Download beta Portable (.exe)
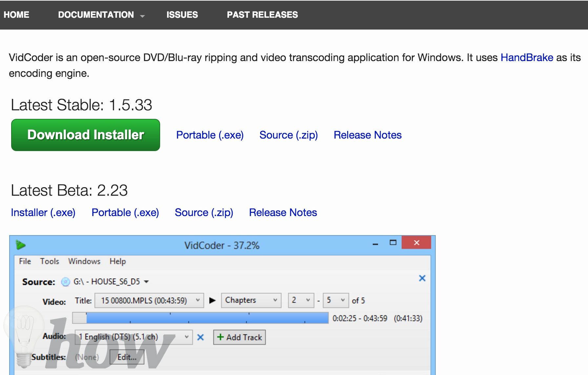 (x=125, y=212)
